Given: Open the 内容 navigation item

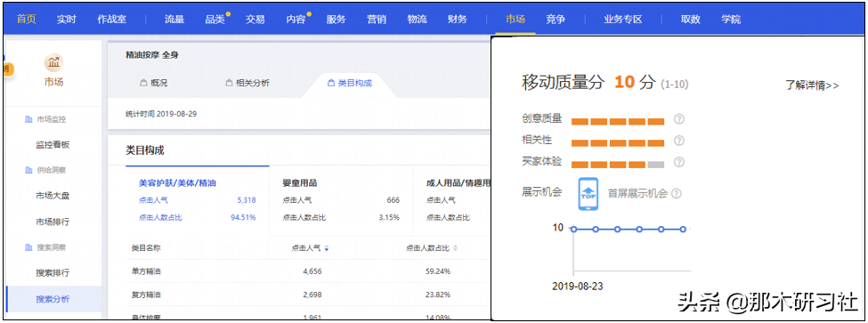Looking at the screenshot, I should [x=296, y=20].
